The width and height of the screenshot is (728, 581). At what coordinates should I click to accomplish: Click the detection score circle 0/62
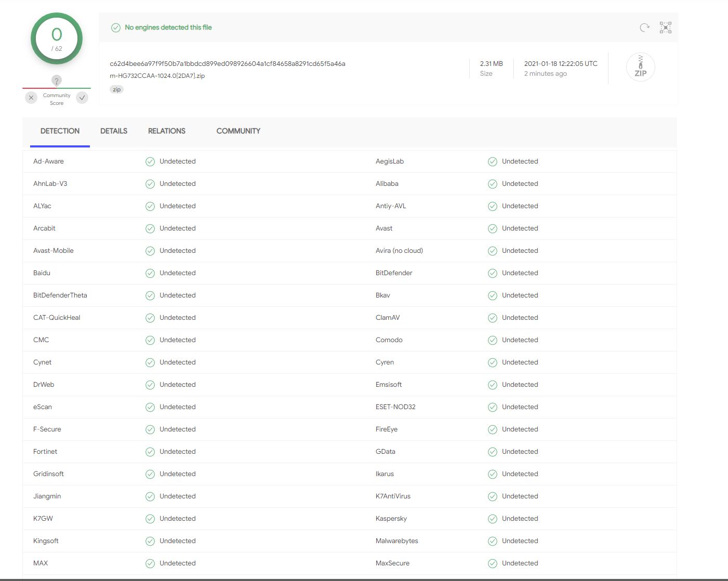click(57, 38)
